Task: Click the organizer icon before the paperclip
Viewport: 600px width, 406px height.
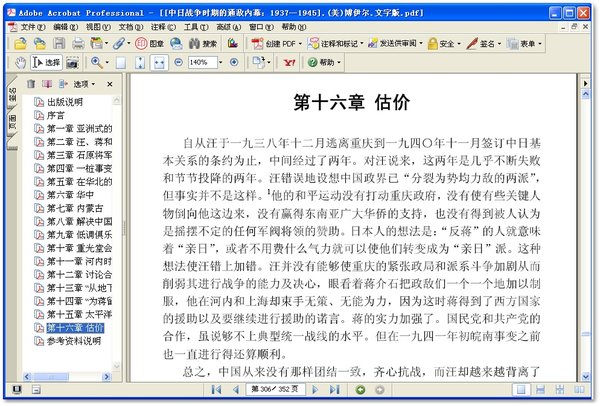Action: (x=96, y=44)
